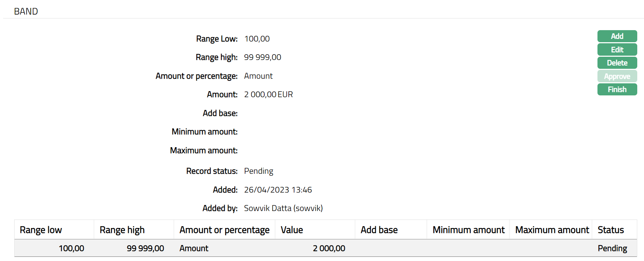Click the 2 000,00 value cell in table
The image size is (644, 261).
tap(329, 248)
